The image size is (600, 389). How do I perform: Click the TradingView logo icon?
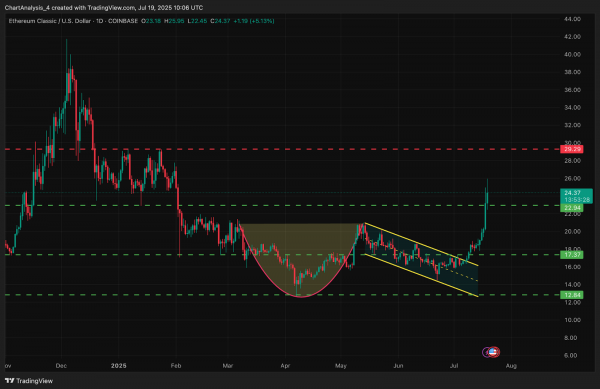[10, 381]
